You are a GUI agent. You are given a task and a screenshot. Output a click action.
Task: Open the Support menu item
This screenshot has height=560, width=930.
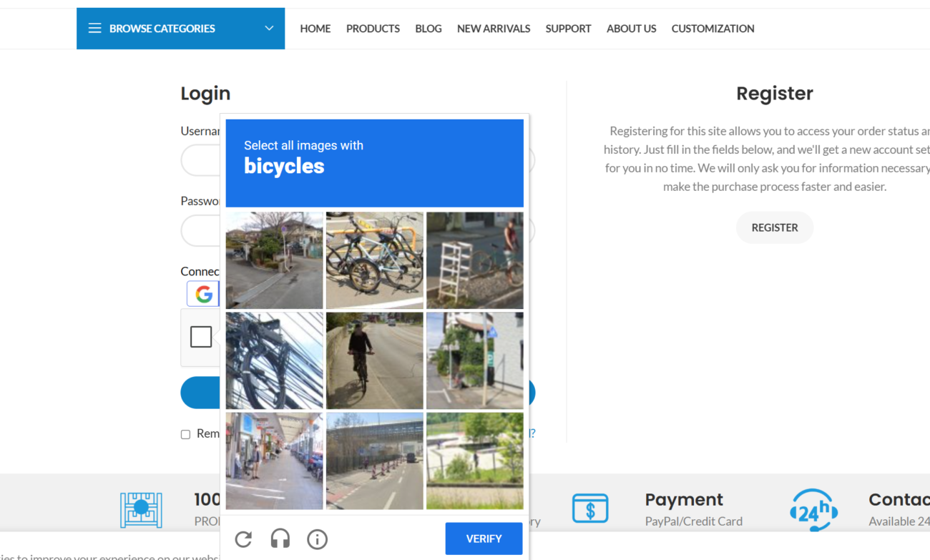click(x=568, y=29)
